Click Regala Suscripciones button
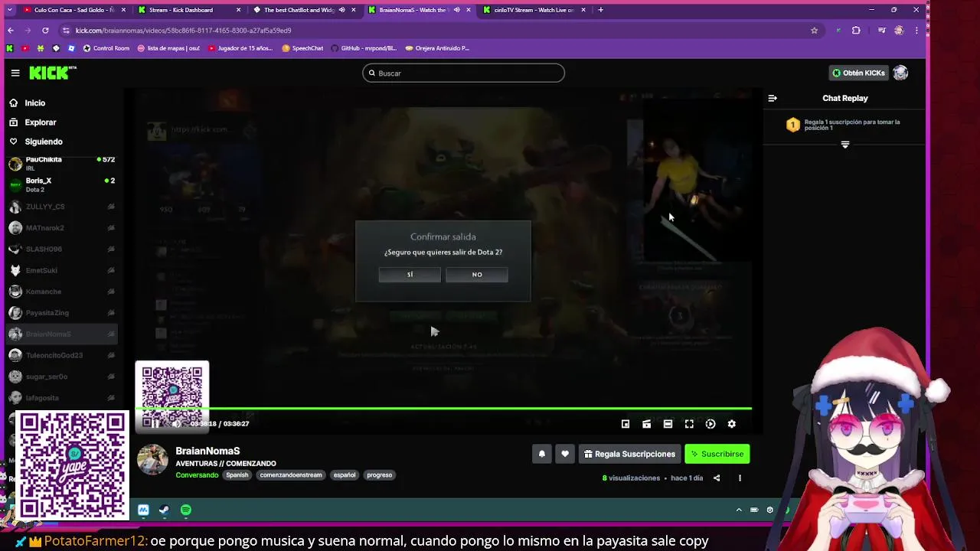The height and width of the screenshot is (551, 980). [629, 454]
